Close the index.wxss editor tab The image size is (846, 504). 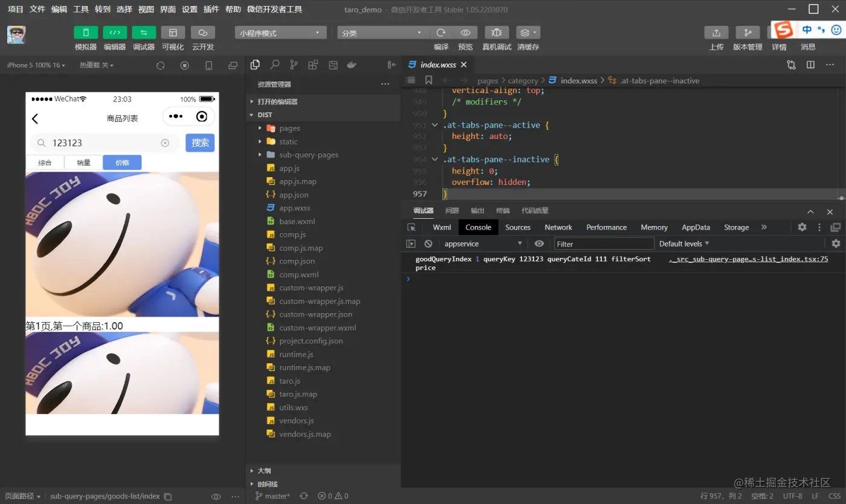pyautogui.click(x=464, y=65)
